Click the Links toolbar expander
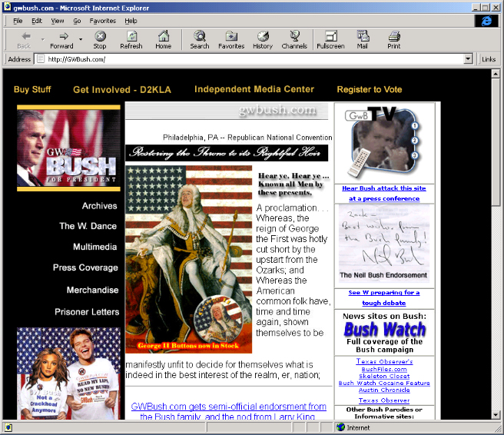The height and width of the screenshot is (435, 504). (x=488, y=59)
